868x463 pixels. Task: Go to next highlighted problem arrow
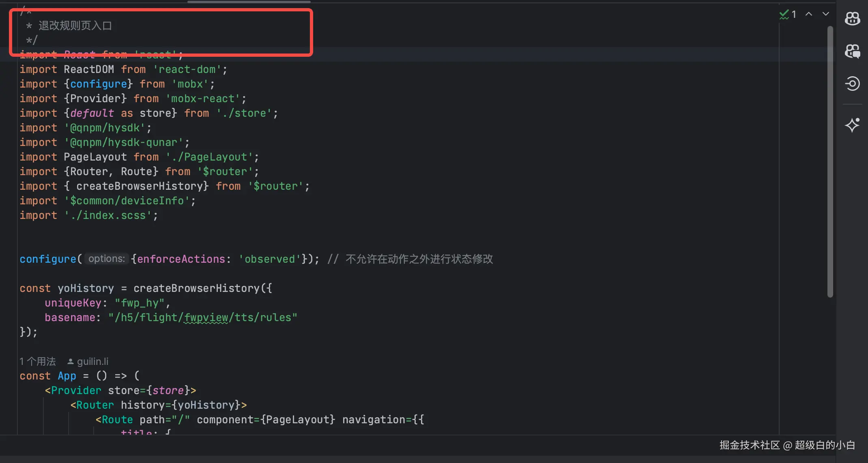coord(825,14)
